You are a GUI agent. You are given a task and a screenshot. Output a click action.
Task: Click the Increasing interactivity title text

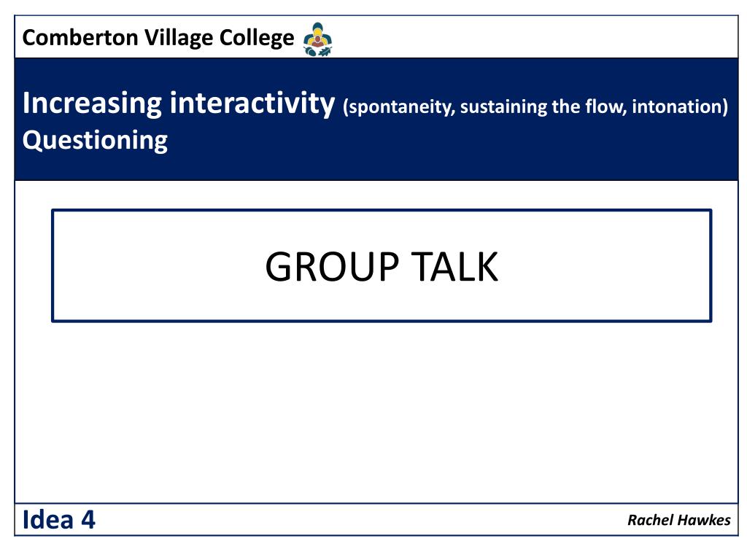click(x=179, y=104)
